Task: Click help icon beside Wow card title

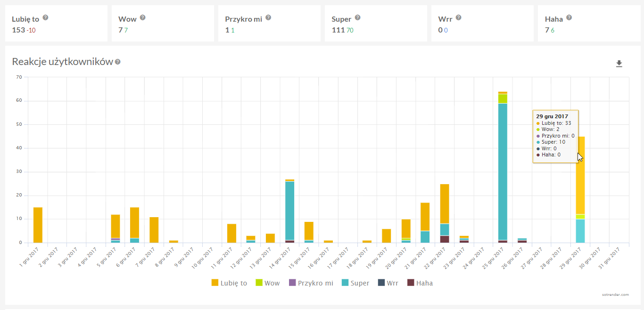Action: (143, 18)
